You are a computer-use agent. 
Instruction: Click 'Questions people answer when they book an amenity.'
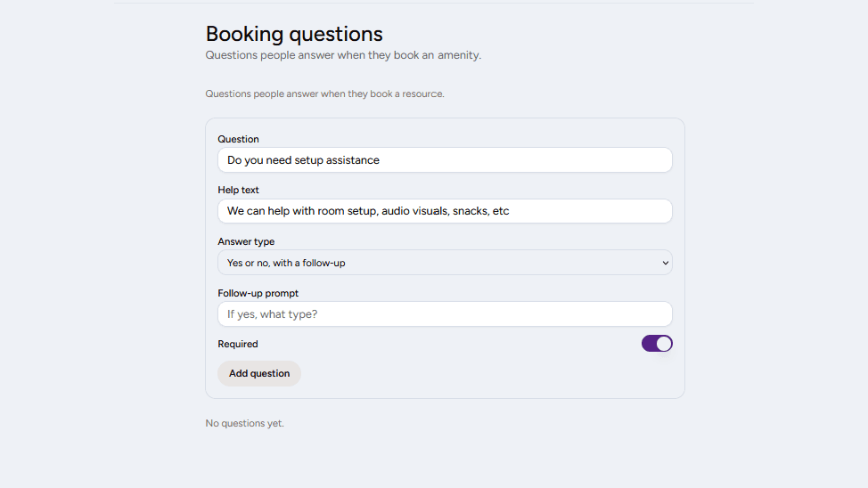pyautogui.click(x=343, y=55)
